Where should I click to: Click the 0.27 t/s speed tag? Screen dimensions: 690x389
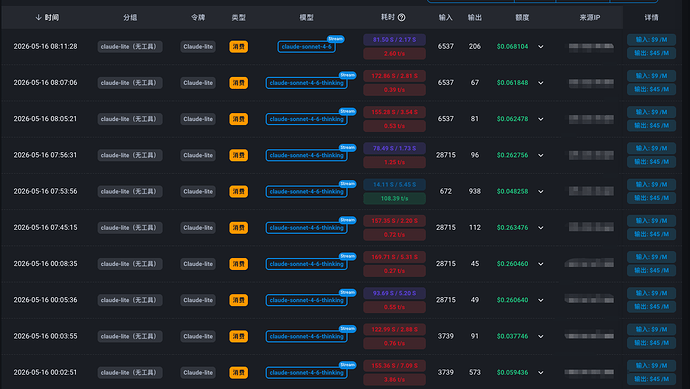tap(394, 271)
